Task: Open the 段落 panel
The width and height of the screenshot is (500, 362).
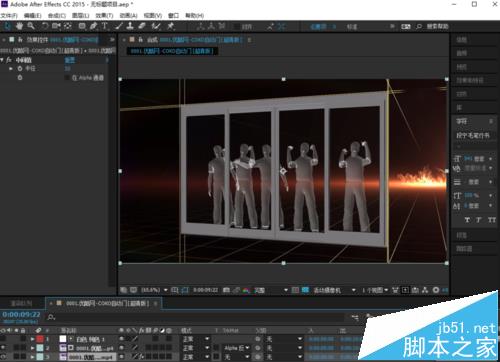Action: click(x=461, y=235)
